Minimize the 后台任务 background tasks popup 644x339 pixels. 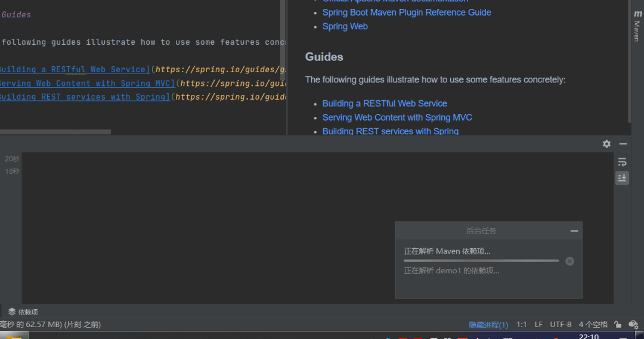point(574,231)
